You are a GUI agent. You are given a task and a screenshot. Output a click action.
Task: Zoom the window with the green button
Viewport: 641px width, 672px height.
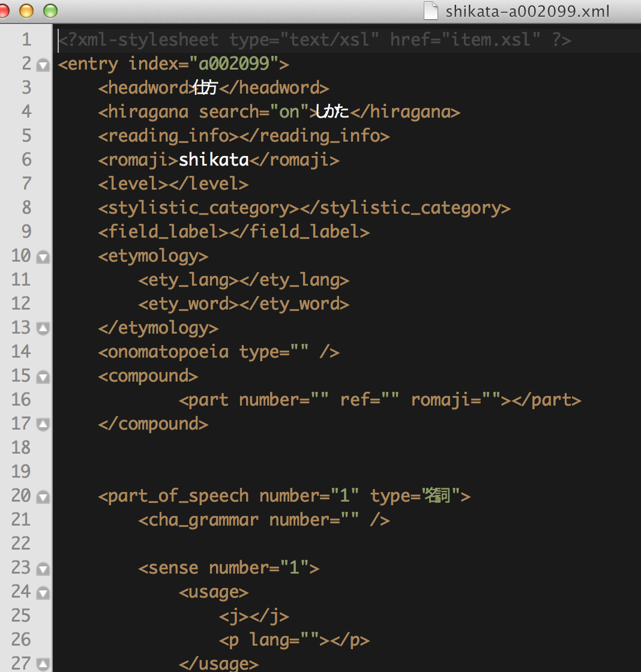50,11
